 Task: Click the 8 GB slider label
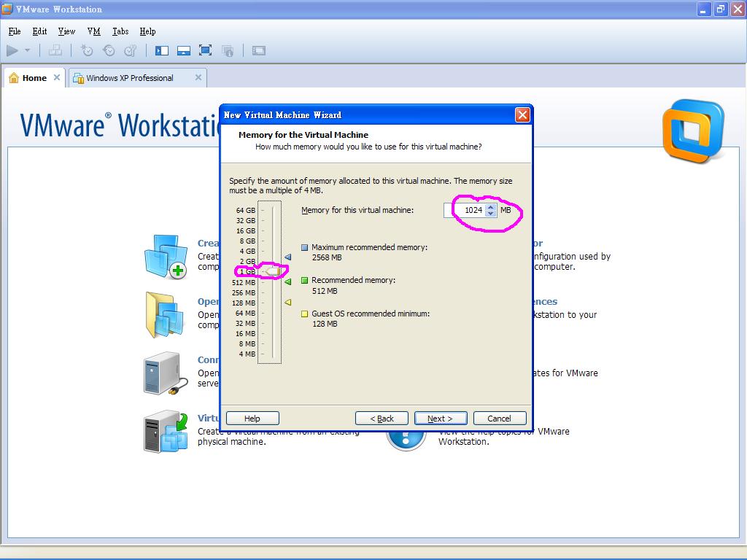pos(248,241)
